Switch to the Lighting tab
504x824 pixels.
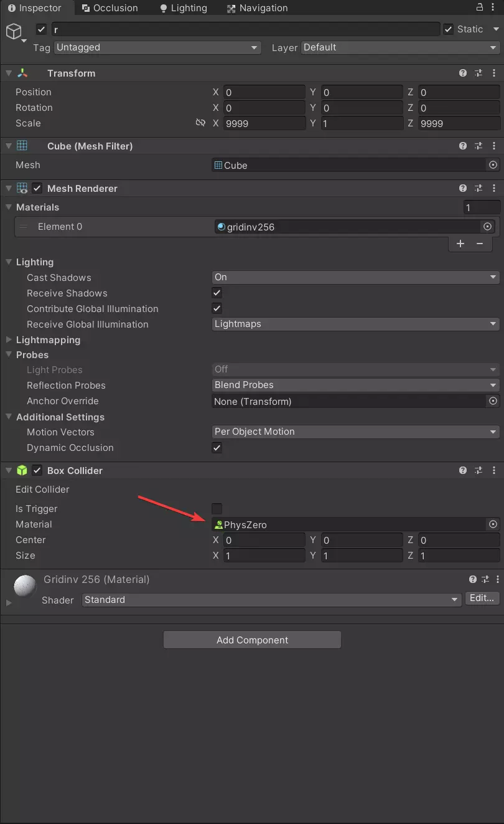click(184, 8)
